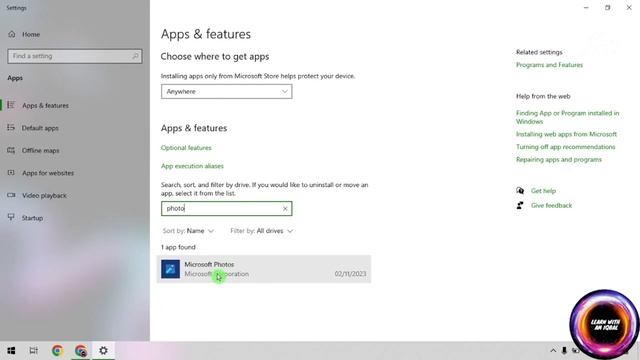
Task: Click the Home icon in sidebar
Action: (x=11, y=34)
